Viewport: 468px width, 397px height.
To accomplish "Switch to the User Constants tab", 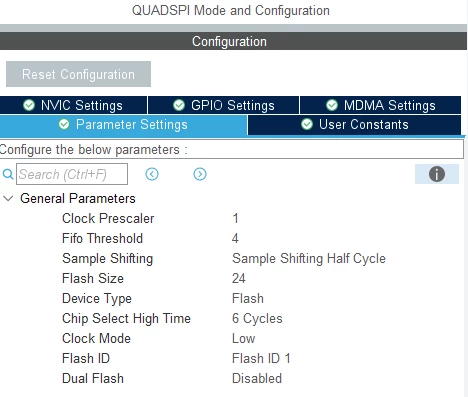I will [355, 125].
